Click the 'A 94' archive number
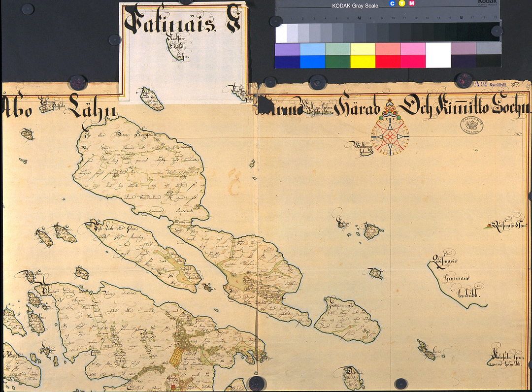 point(480,84)
